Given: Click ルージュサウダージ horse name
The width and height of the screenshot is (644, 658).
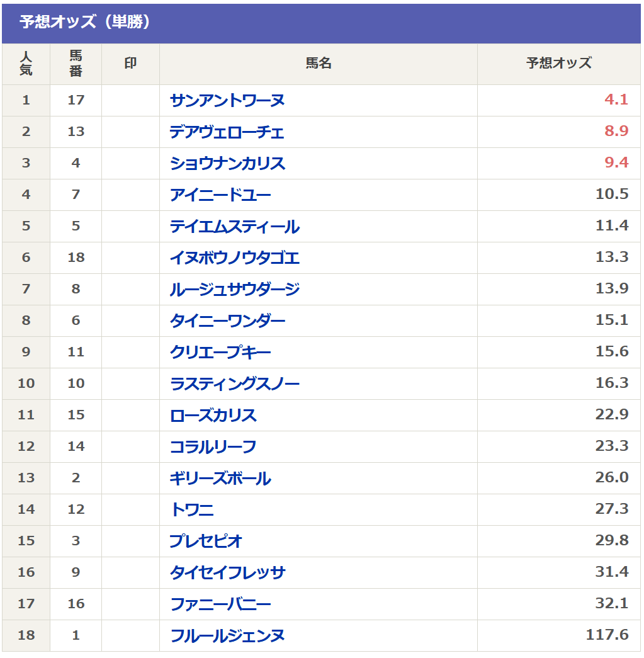Looking at the screenshot, I should tap(234, 290).
